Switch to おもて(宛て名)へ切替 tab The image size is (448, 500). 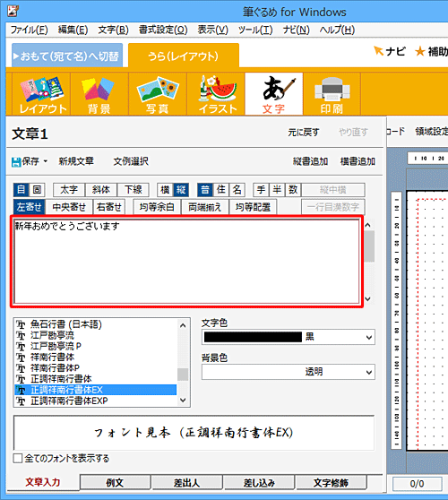click(67, 56)
